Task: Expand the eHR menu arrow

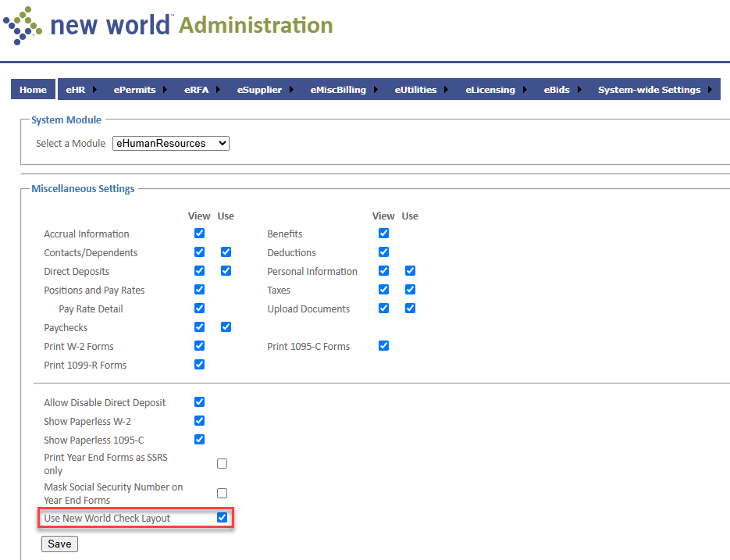Action: tap(94, 90)
